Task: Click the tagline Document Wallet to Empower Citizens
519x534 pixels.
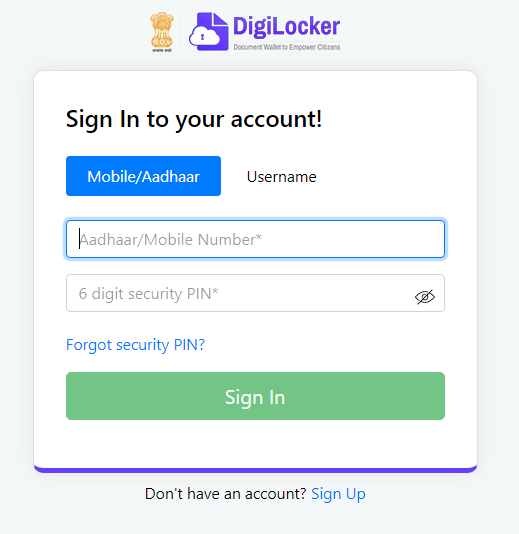Action: point(287,47)
